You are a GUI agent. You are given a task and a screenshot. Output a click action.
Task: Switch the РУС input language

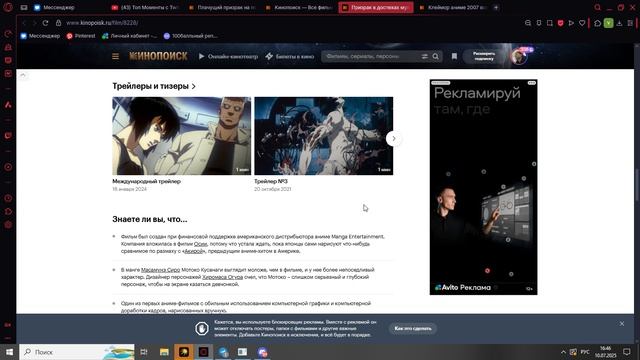tap(585, 352)
